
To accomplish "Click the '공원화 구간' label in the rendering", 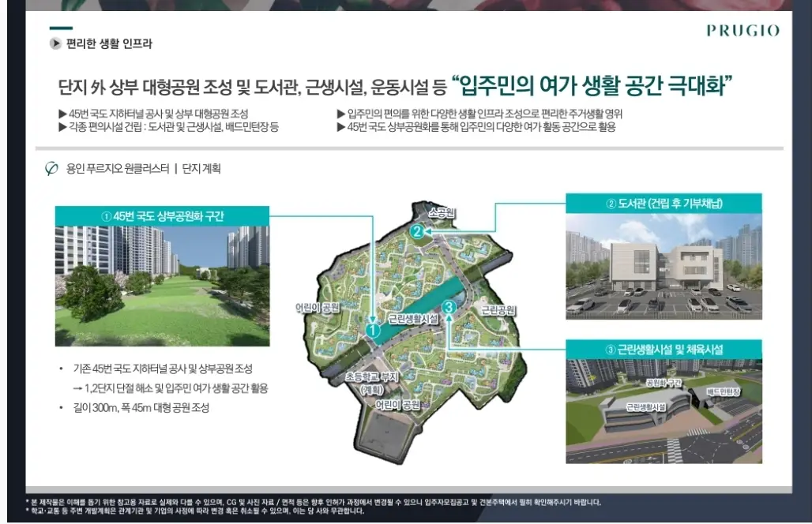I will (664, 383).
